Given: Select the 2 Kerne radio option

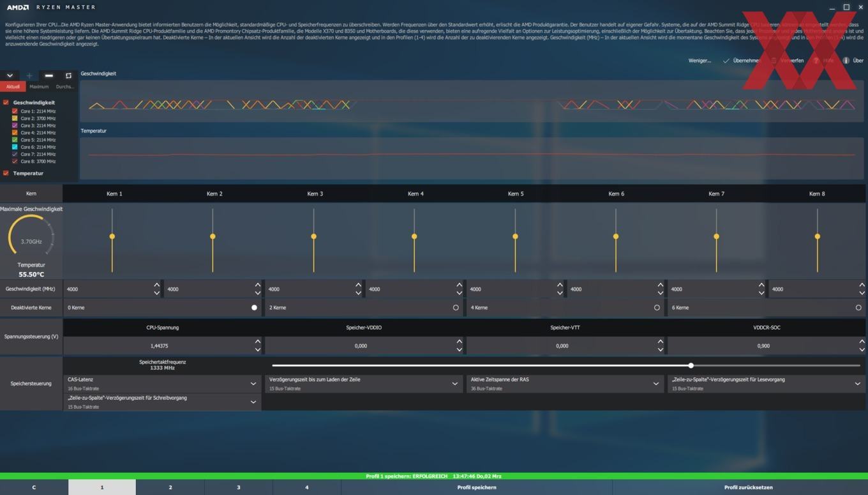Looking at the screenshot, I should 456,307.
